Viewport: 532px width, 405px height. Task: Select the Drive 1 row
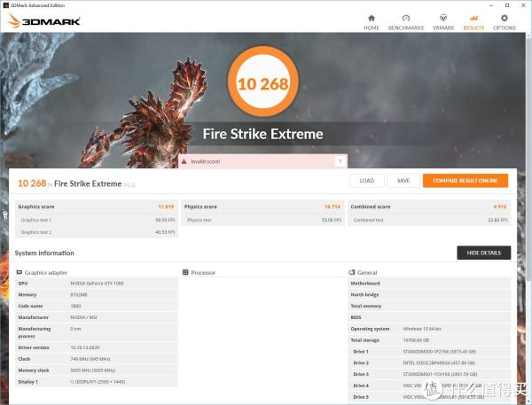pos(429,352)
